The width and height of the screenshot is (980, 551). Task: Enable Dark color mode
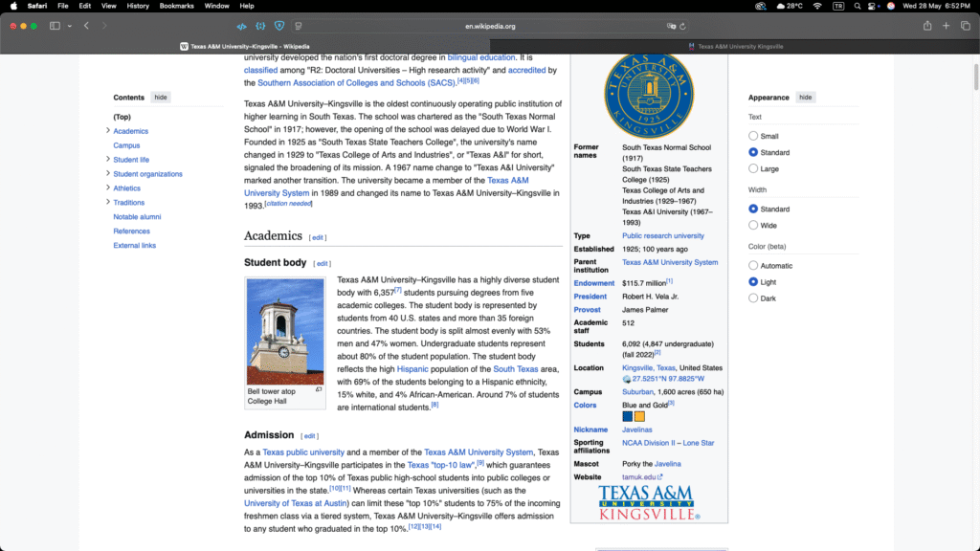tap(753, 298)
